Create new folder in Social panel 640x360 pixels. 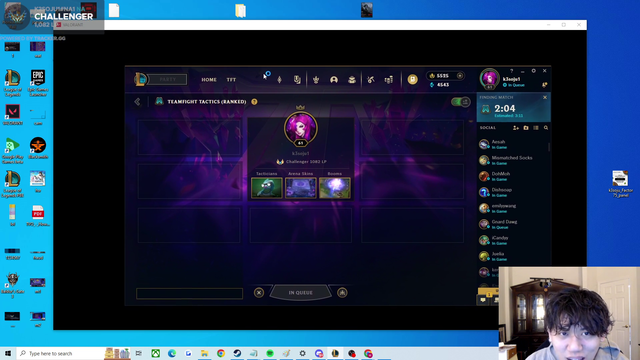(526, 128)
